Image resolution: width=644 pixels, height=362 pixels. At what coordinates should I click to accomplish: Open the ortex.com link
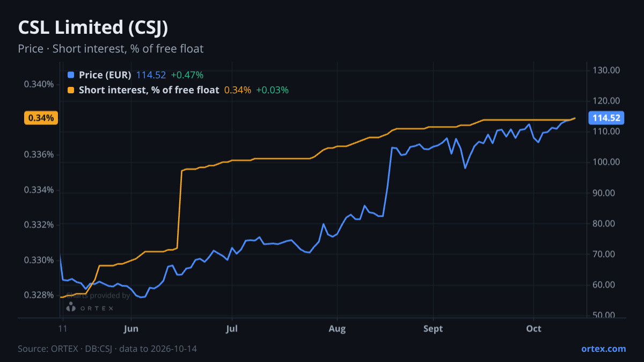603,349
